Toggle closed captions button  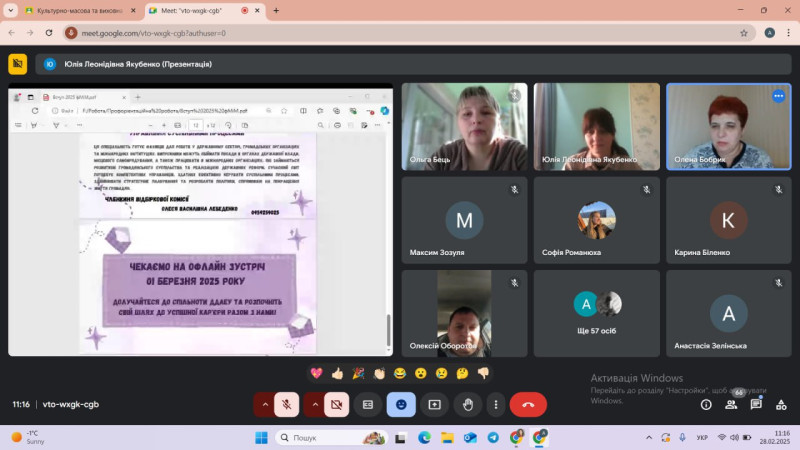(368, 404)
